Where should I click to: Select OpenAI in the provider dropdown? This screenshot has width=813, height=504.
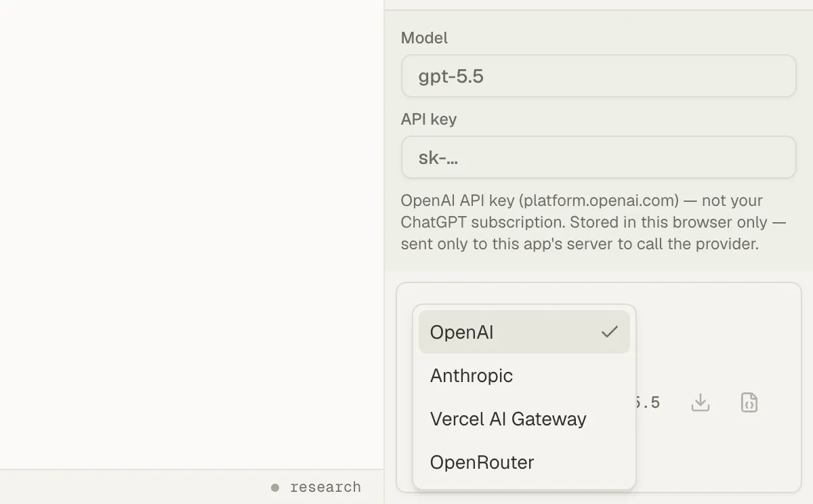pyautogui.click(x=524, y=332)
